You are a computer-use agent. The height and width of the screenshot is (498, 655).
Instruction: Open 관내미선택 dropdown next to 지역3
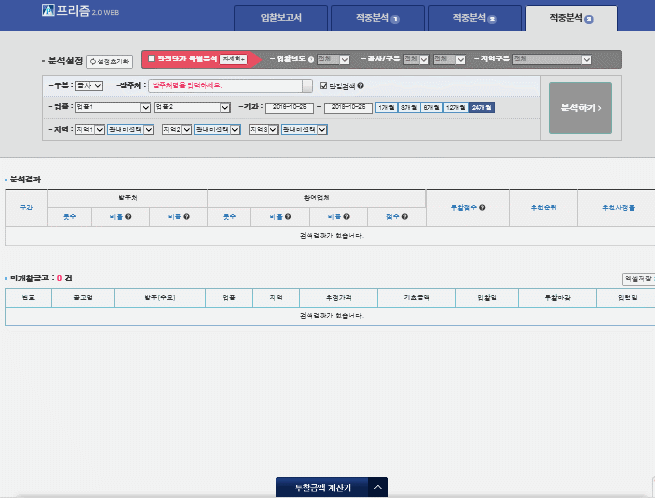pyautogui.click(x=304, y=130)
